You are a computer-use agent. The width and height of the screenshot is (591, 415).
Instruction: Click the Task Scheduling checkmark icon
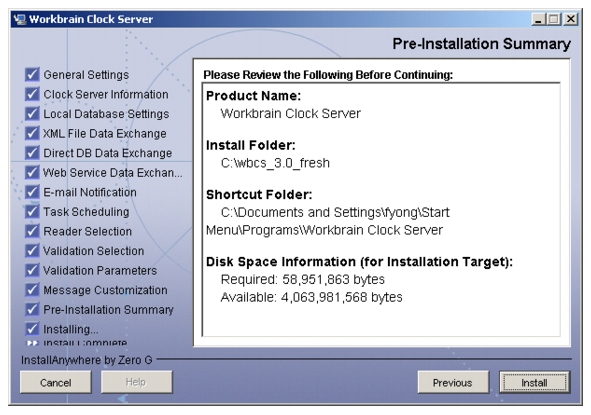(32, 211)
